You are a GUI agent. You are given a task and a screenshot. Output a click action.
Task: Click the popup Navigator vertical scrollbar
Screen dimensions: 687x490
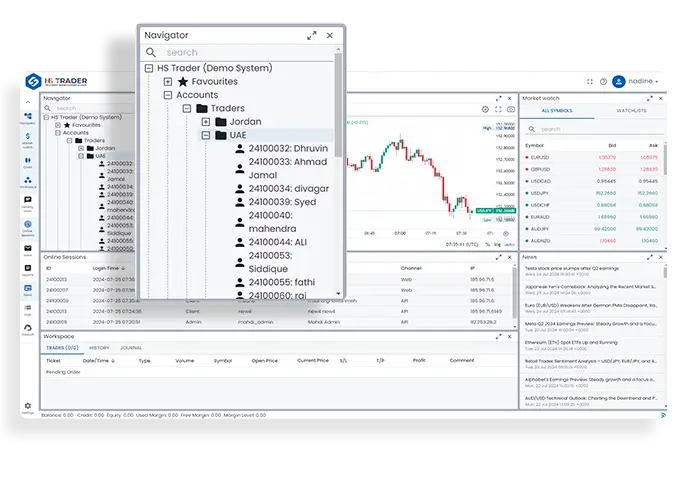(x=338, y=104)
